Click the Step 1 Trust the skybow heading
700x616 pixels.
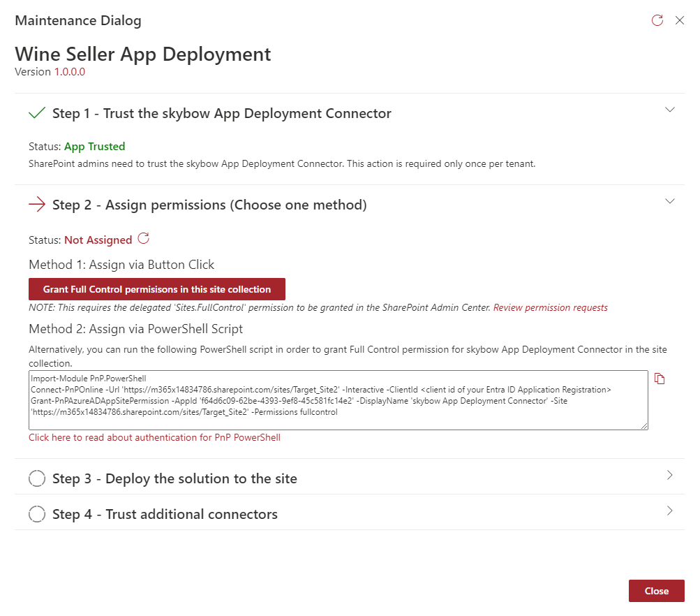coord(222,113)
